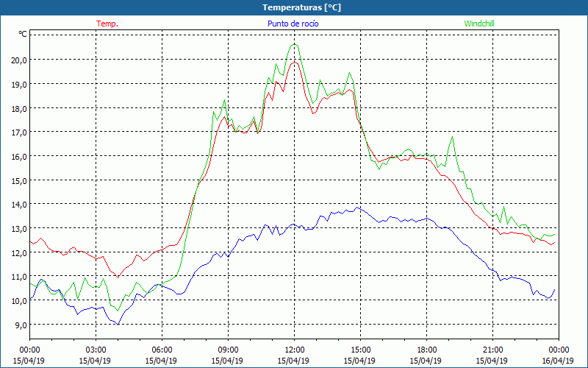Viewport: 588px width, 368px height.
Task: Click the "Temperaturas [°C]" chart title
Action: pos(301,7)
